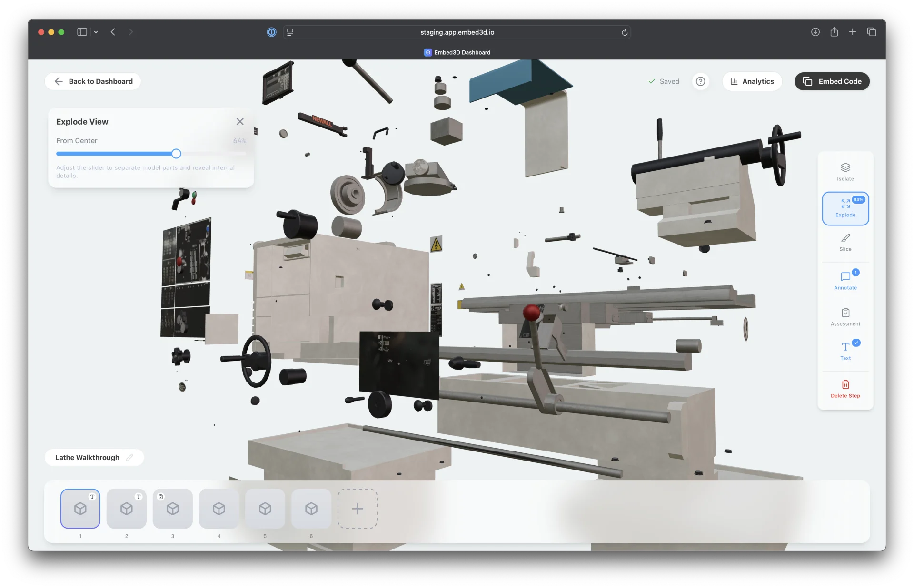Click the Delete Step icon
Viewport: 914px width, 588px height.
[845, 389]
